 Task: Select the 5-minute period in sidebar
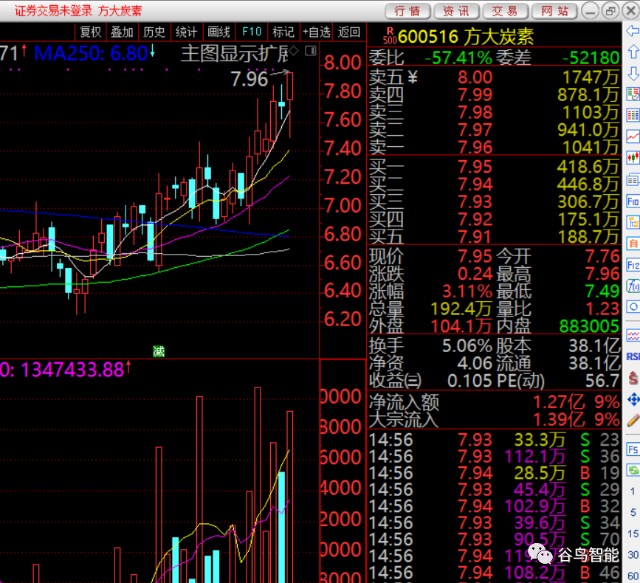[x=633, y=512]
